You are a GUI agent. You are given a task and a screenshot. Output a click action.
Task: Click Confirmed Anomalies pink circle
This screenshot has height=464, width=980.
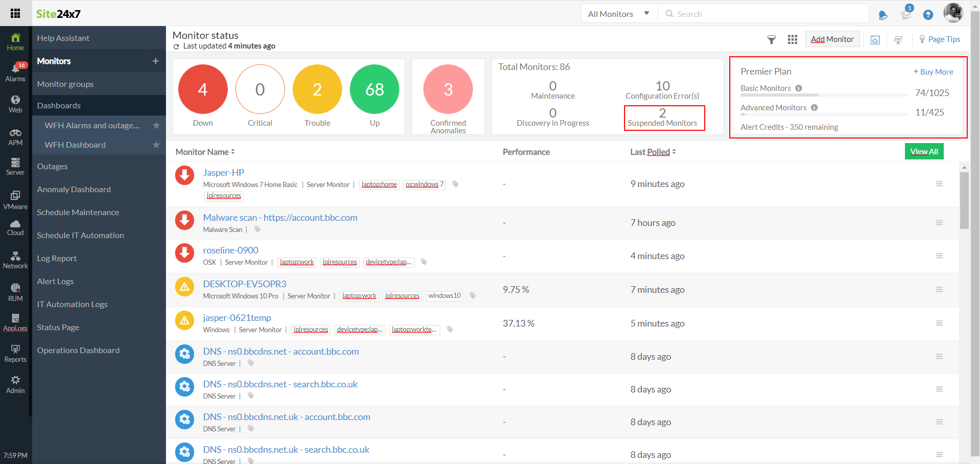click(x=448, y=89)
